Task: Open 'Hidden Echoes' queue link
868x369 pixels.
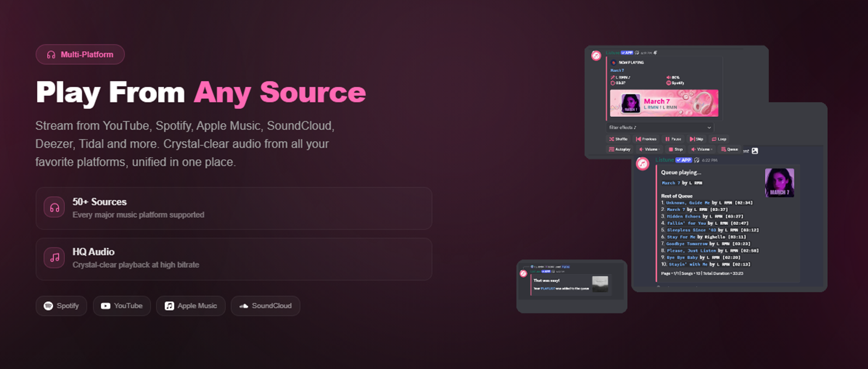Action: pos(684,216)
